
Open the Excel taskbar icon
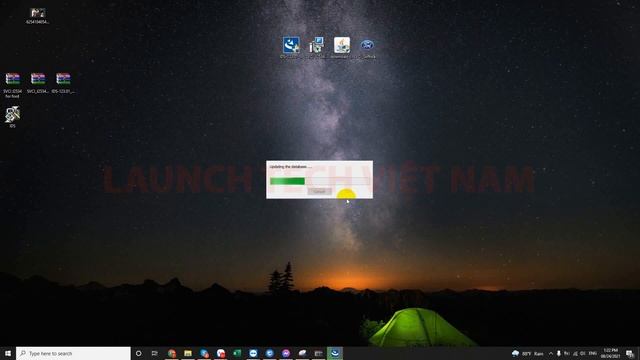[x=237, y=353]
